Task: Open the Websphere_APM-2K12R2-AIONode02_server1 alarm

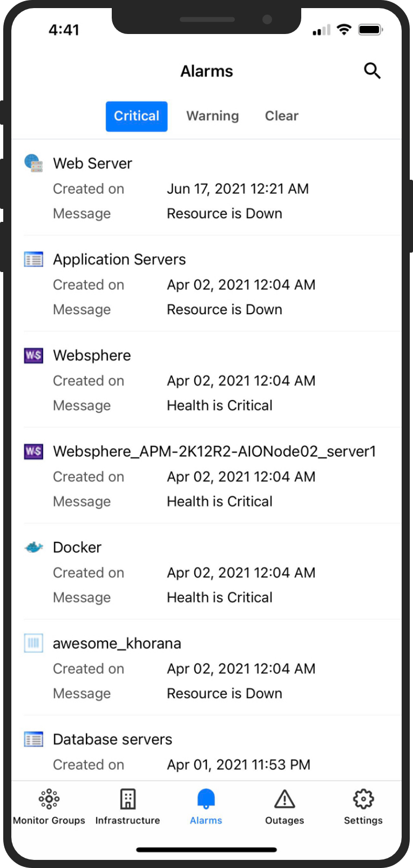Action: [x=214, y=451]
